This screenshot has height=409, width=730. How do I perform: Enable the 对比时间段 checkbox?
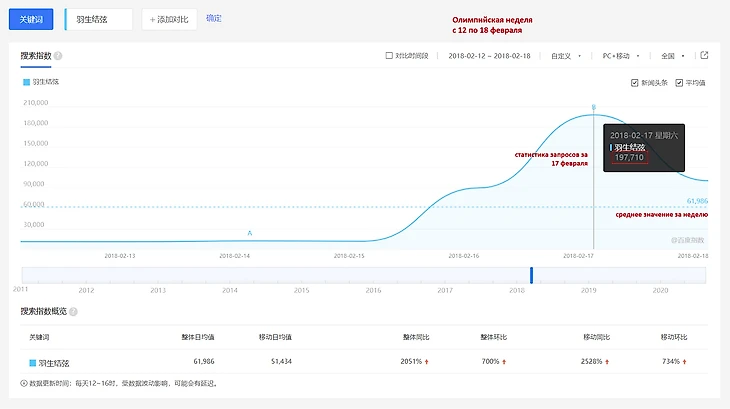(x=389, y=56)
